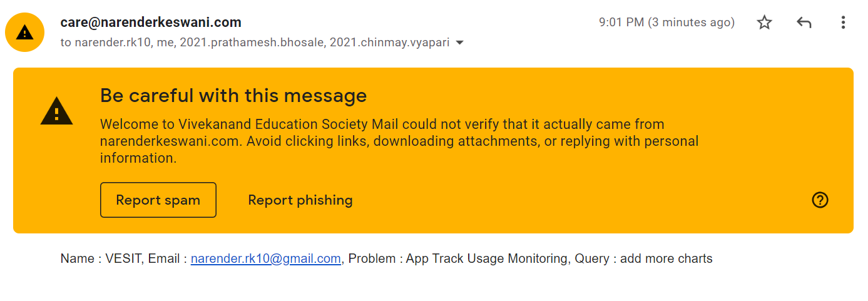Click sender address care@narenderkeswani.com
The image size is (868, 301).
point(151,23)
